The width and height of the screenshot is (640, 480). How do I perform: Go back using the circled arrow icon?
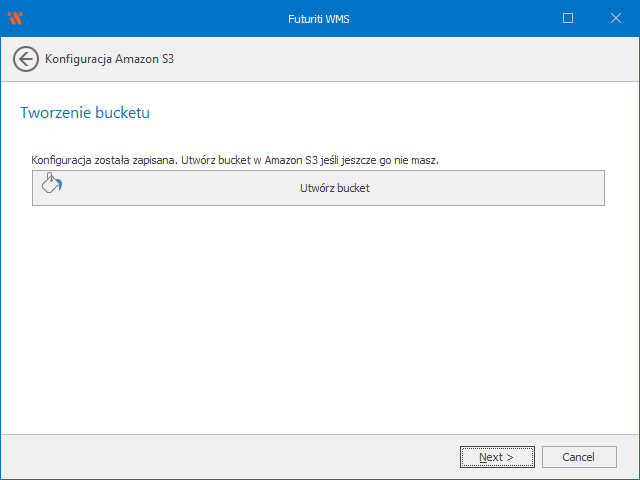point(26,59)
